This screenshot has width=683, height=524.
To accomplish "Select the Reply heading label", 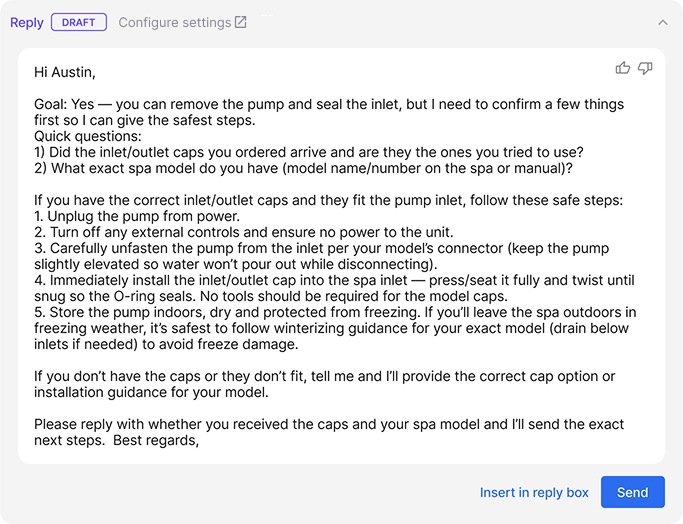I will click(27, 22).
